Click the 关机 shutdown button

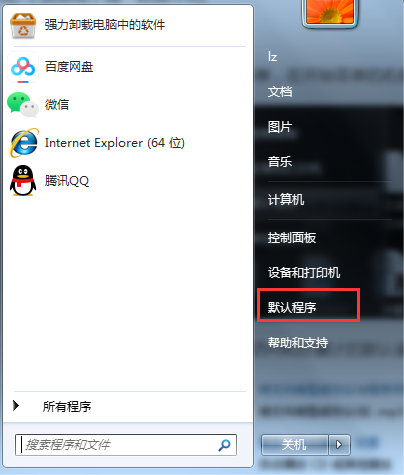tap(294, 445)
